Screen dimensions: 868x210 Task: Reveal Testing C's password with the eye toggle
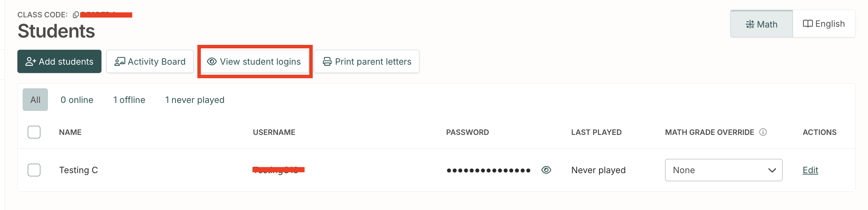click(546, 170)
